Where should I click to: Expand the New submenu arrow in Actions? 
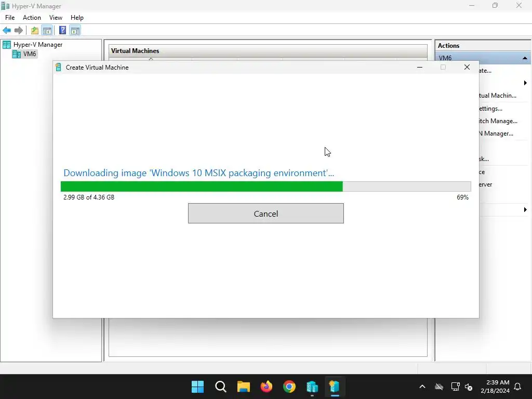pos(525,83)
